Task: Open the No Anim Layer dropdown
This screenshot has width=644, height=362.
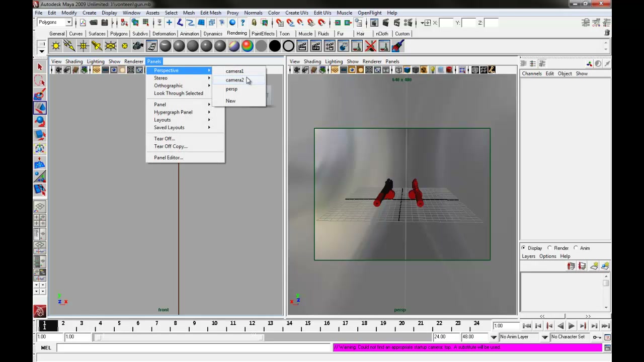Action: (x=523, y=337)
